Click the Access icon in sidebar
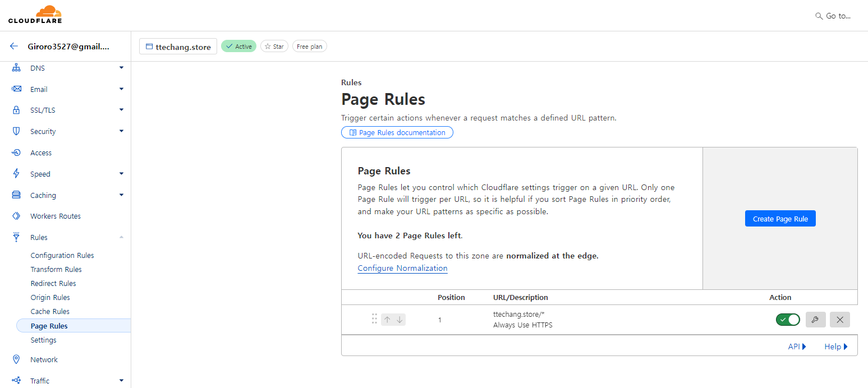Viewport: 868px width, 388px height. 16,153
